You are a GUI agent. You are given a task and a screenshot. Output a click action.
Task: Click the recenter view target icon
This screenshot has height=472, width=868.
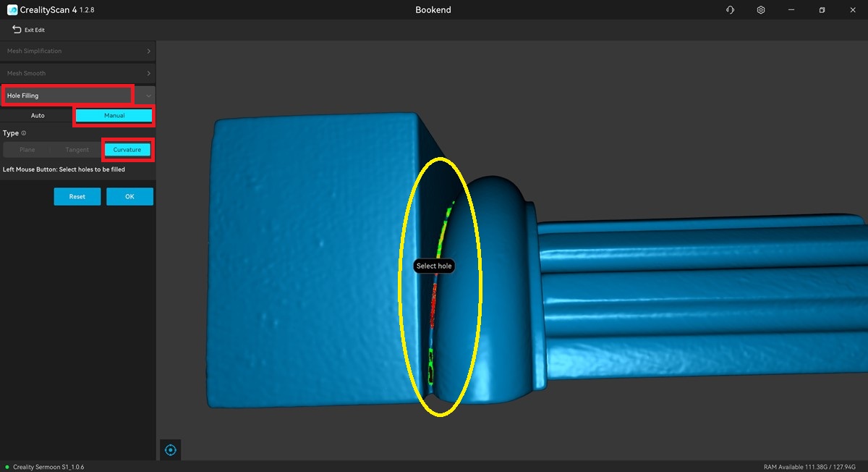point(171,450)
